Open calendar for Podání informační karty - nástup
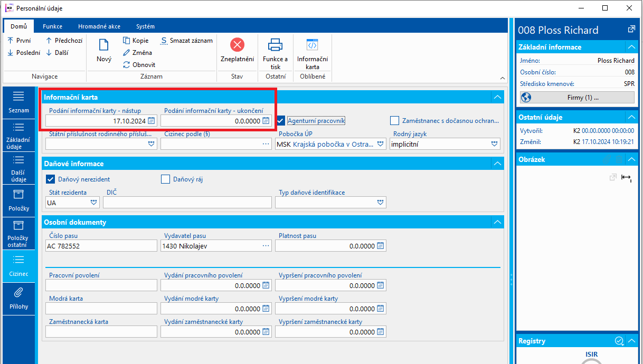 [151, 121]
